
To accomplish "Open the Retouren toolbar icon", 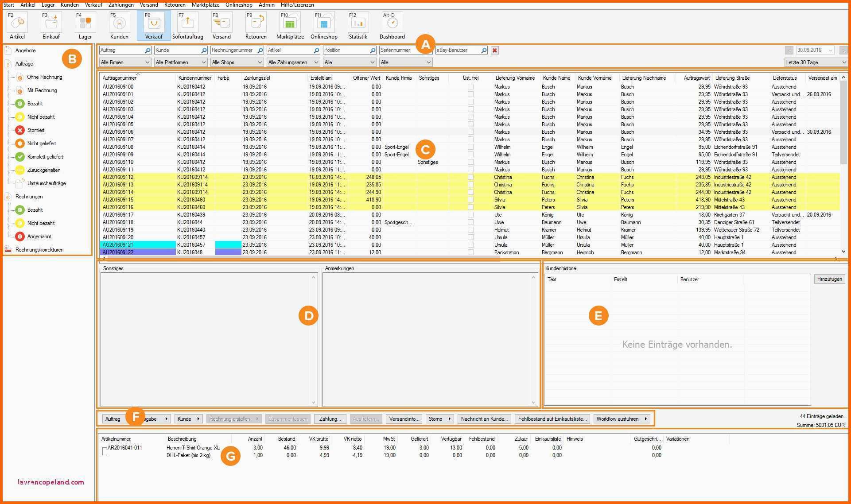I will 256,26.
